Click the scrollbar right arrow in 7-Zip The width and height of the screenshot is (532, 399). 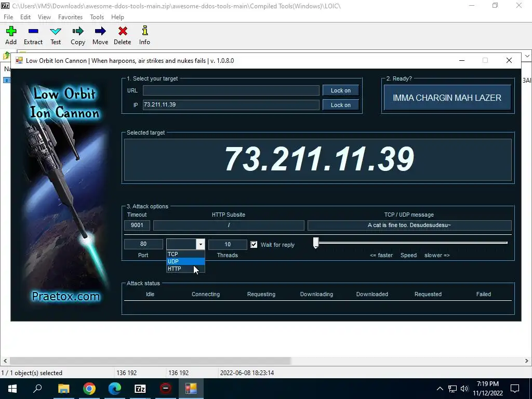click(527, 361)
